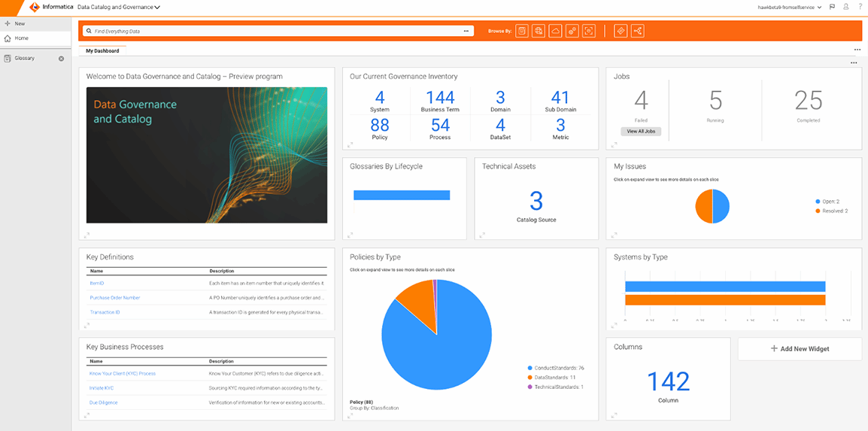The width and height of the screenshot is (868, 431).
Task: Click the Informatica logo
Action: (35, 8)
